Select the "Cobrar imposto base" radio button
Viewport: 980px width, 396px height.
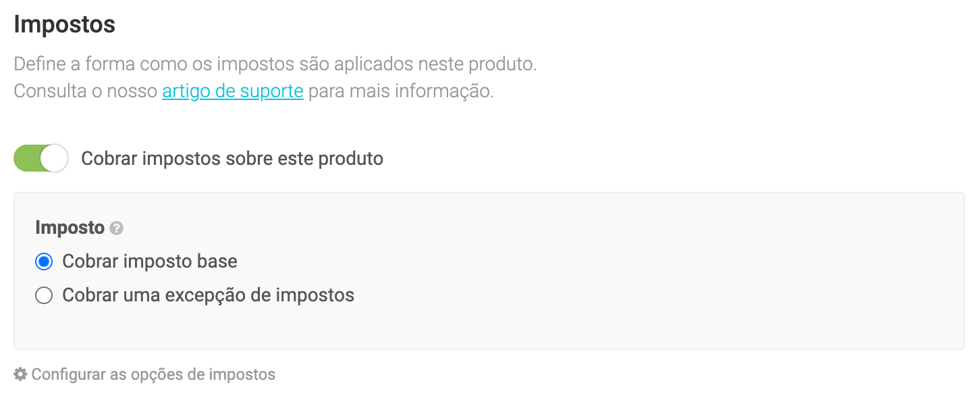44,262
